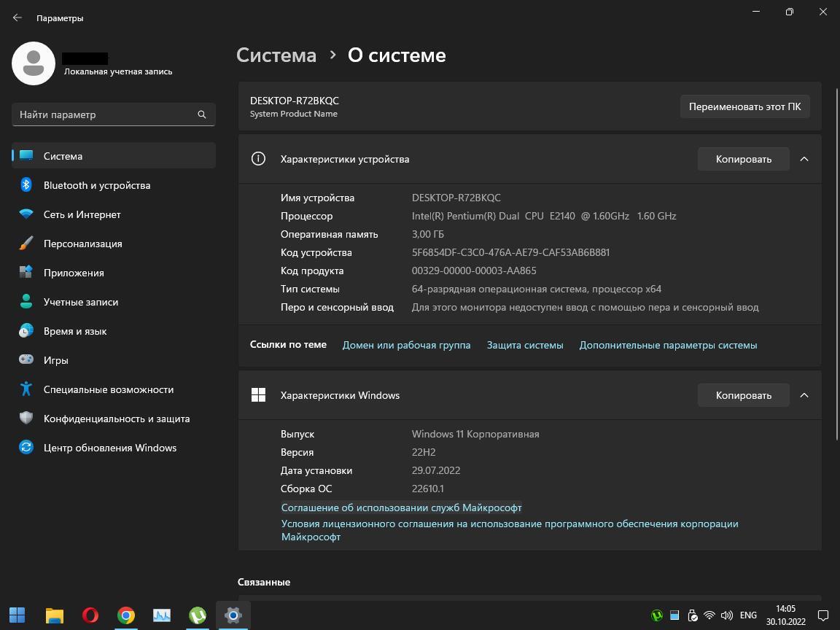Click the Settings gear icon on the taskbar
The image size is (840, 630).
coord(233,615)
